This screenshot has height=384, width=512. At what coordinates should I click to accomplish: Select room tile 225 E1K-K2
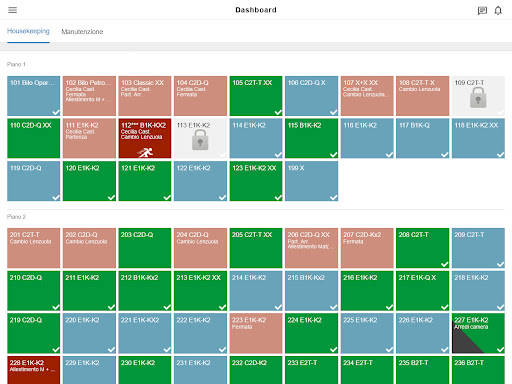pyautogui.click(x=367, y=333)
